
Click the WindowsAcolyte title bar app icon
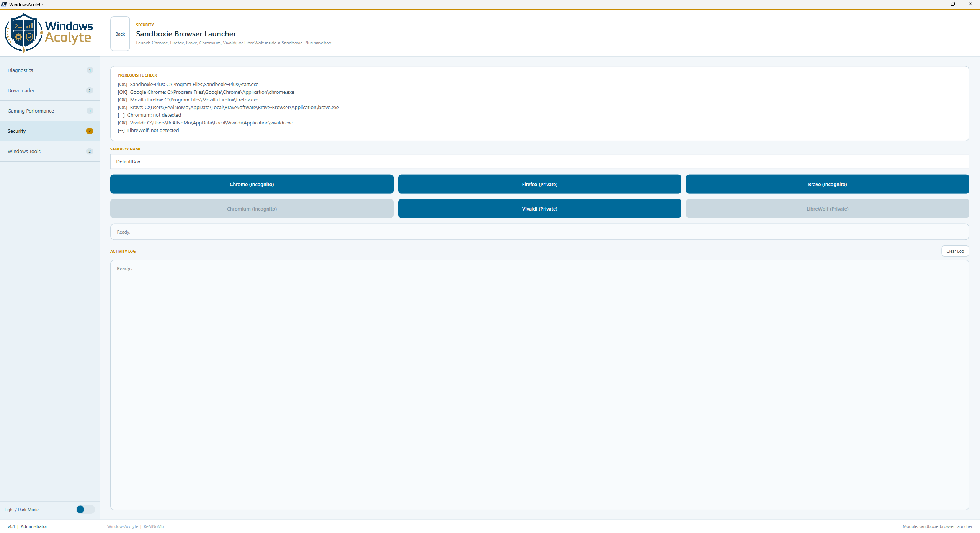coord(4,4)
